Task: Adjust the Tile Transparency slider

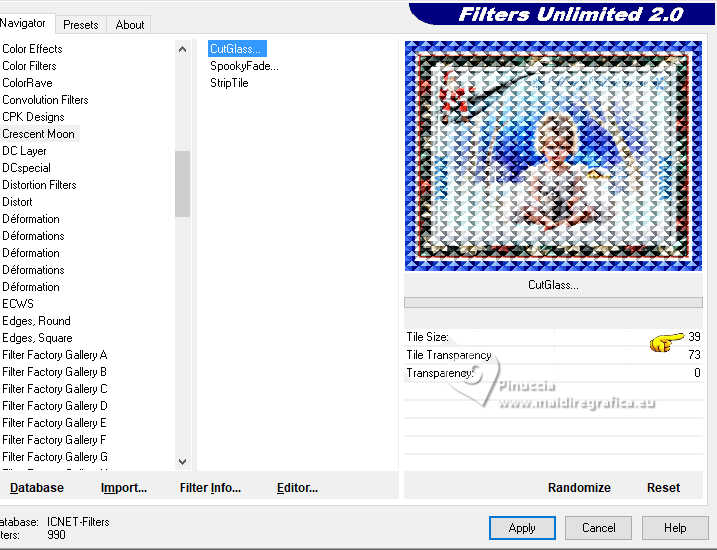Action: pos(553,355)
